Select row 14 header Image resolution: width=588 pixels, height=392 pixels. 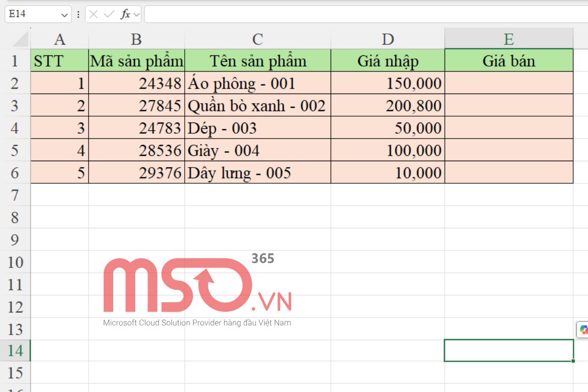pos(15,351)
